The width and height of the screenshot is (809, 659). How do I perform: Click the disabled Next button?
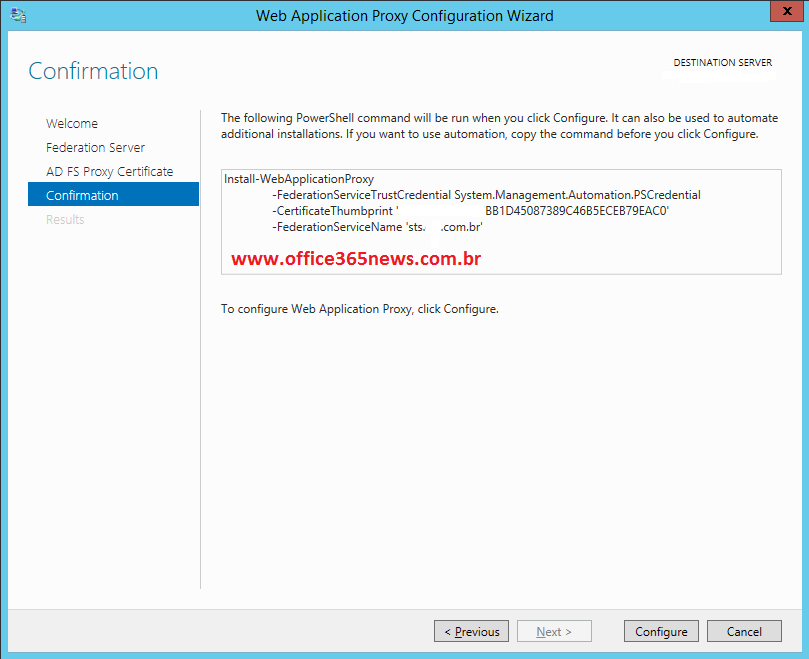pyautogui.click(x=553, y=632)
